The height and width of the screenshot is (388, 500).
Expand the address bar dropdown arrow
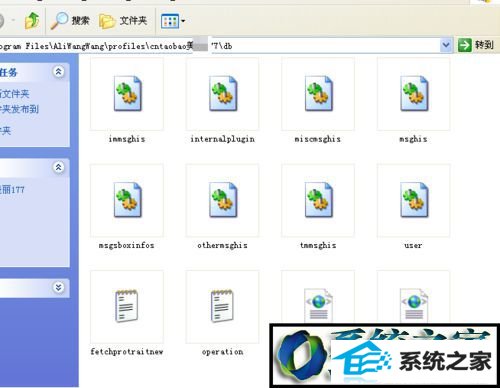(446, 45)
